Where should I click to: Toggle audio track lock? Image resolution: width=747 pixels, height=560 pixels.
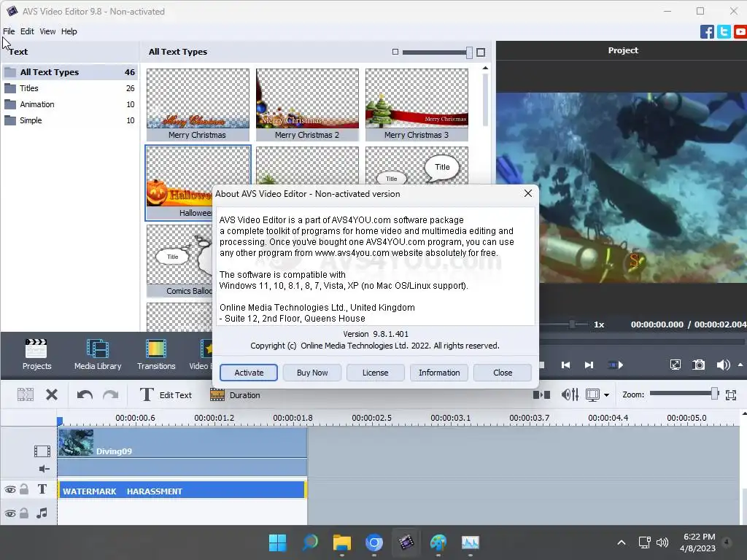click(x=24, y=513)
